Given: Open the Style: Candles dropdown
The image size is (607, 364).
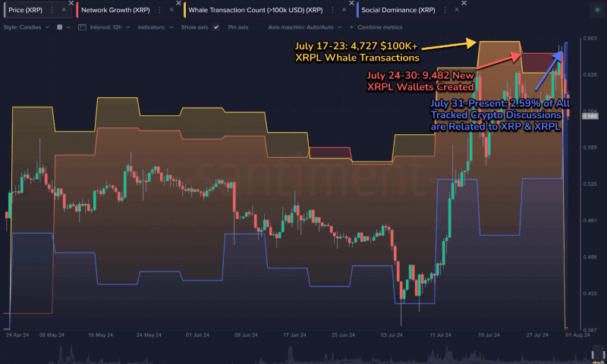Looking at the screenshot, I should point(27,27).
